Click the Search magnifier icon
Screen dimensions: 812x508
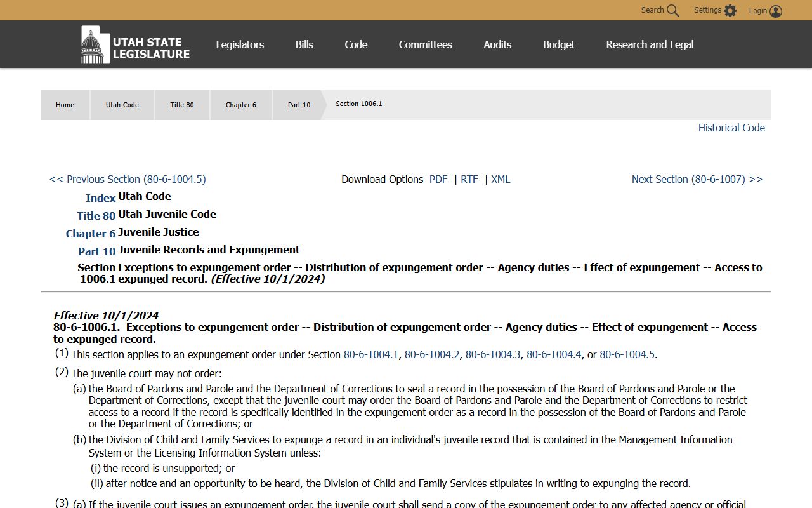click(x=672, y=11)
